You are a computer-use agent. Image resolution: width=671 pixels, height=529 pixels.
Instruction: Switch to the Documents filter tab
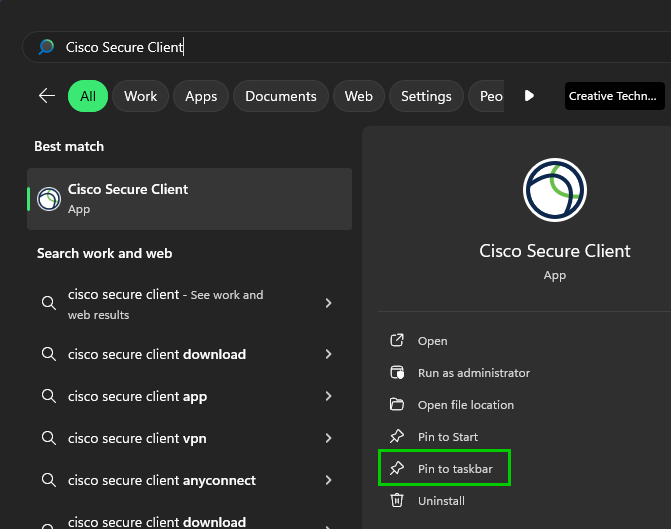[x=280, y=96]
